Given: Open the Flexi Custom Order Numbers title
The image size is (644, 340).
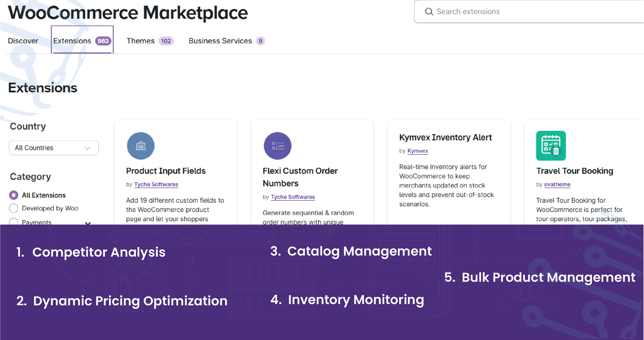Looking at the screenshot, I should click(x=300, y=177).
